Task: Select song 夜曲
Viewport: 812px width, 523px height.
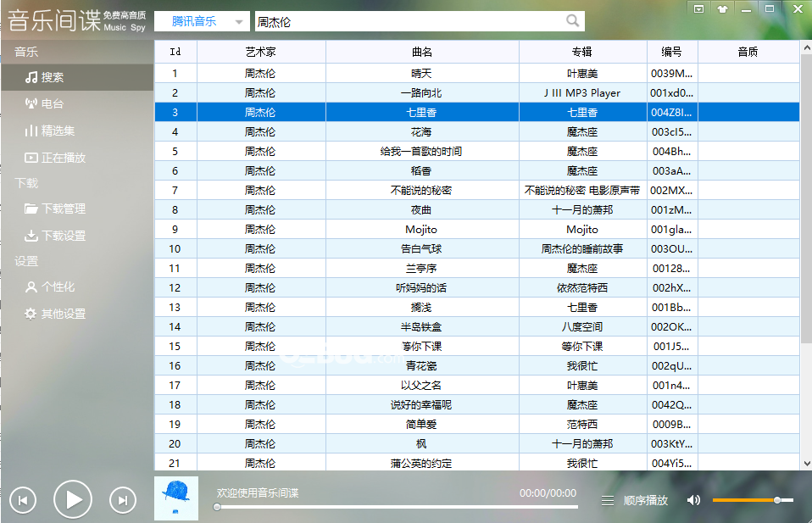Action: [x=421, y=210]
